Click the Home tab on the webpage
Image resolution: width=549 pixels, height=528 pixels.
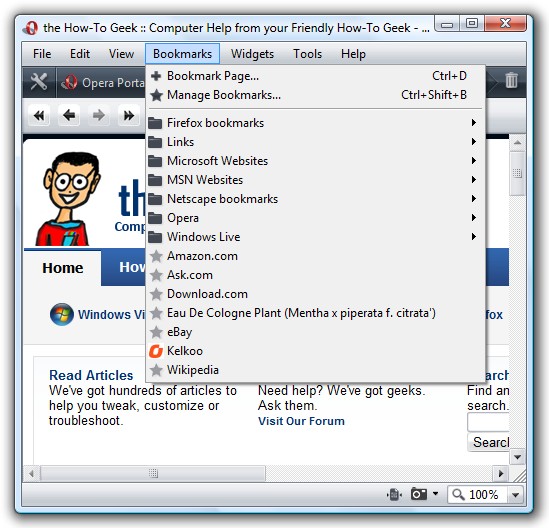(x=63, y=268)
